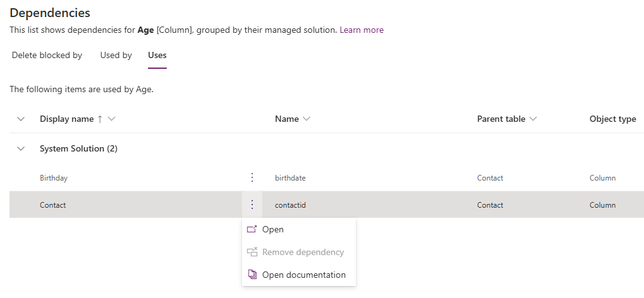Click the Object type column header

(x=612, y=119)
